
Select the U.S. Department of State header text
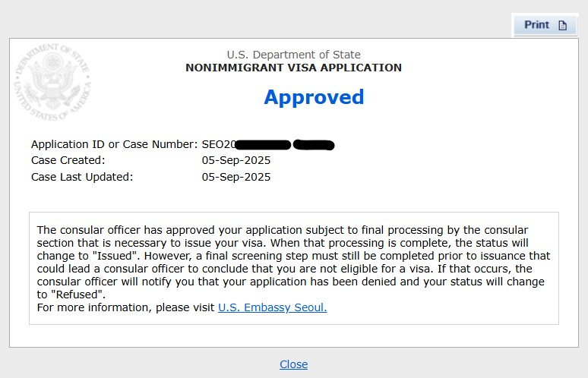pyautogui.click(x=293, y=55)
